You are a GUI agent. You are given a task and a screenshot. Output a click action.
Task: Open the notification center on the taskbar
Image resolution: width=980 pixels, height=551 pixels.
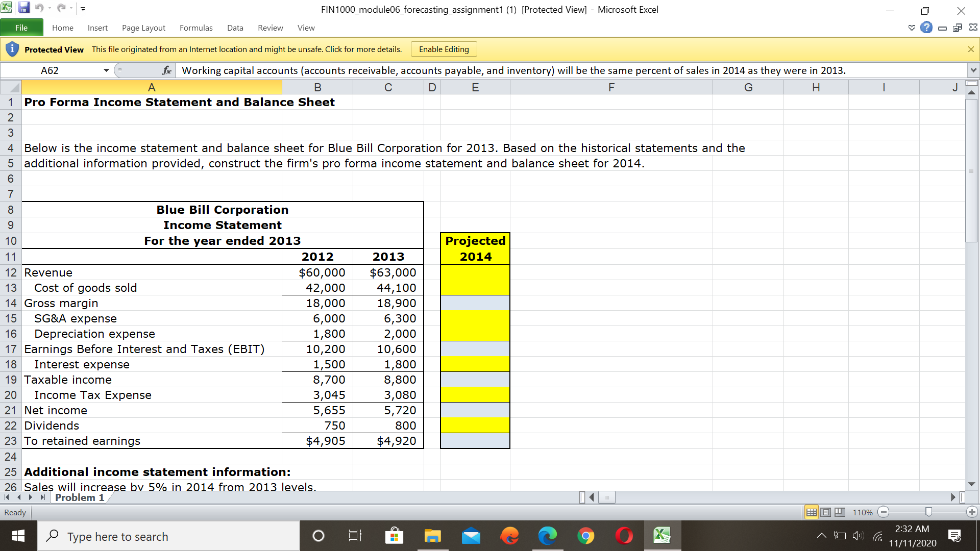pyautogui.click(x=954, y=536)
